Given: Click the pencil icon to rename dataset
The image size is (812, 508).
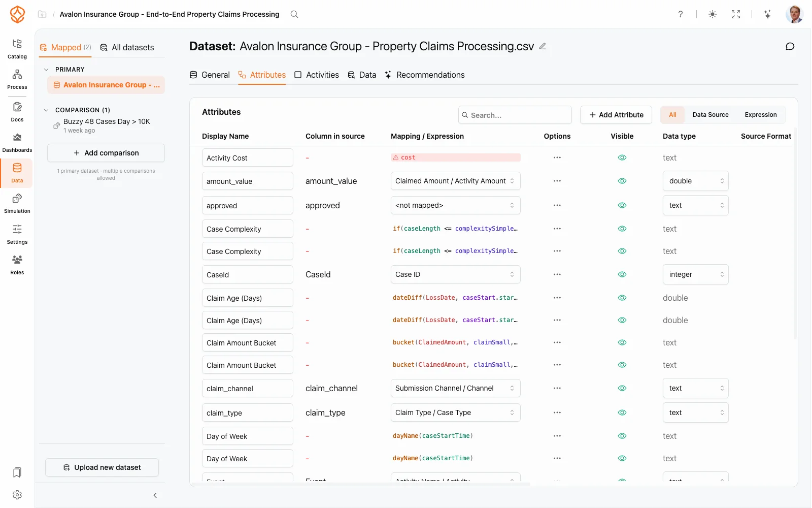Looking at the screenshot, I should click(x=543, y=46).
